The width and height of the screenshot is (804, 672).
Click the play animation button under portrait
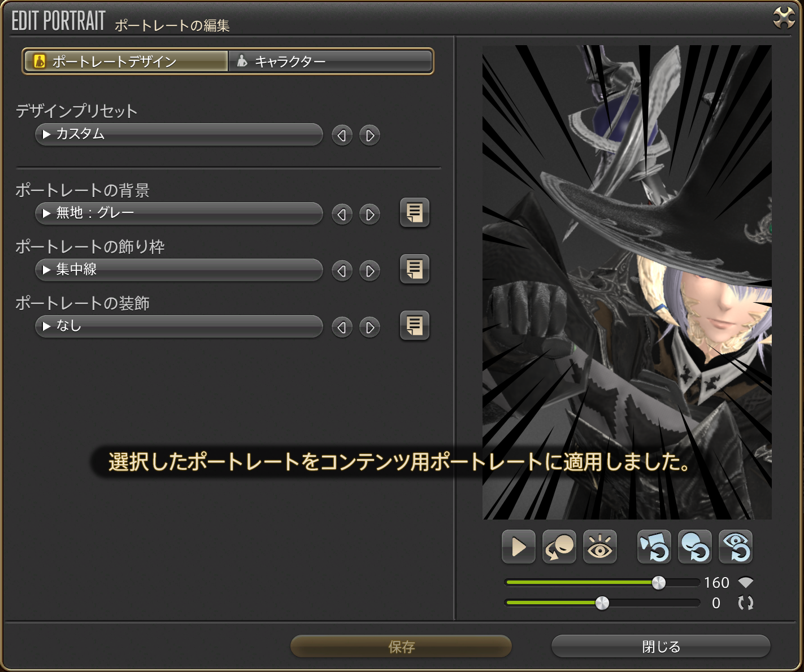pyautogui.click(x=518, y=547)
